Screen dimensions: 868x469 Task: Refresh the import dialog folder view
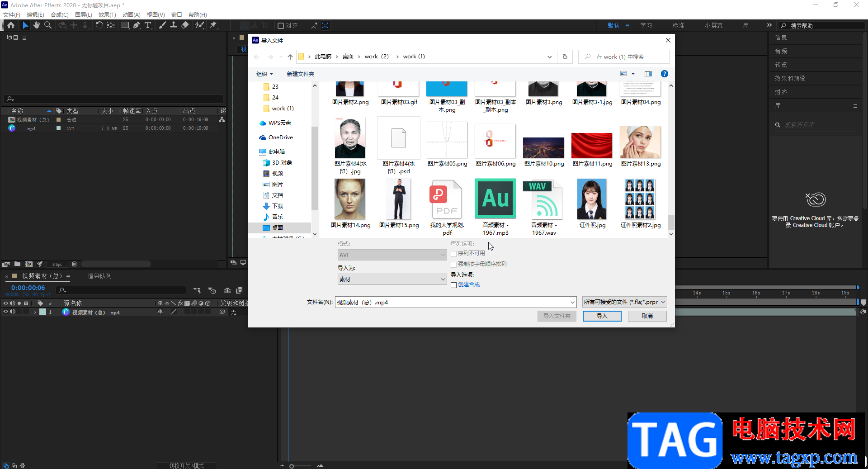(565, 57)
